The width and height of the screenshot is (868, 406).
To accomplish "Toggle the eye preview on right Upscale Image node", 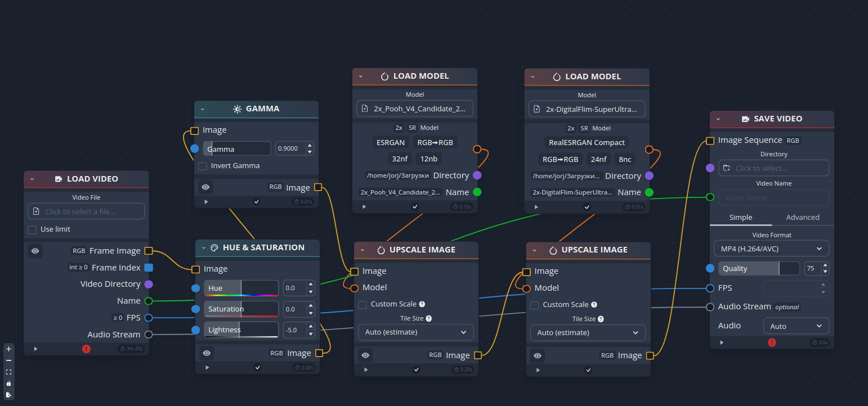I will (x=538, y=355).
